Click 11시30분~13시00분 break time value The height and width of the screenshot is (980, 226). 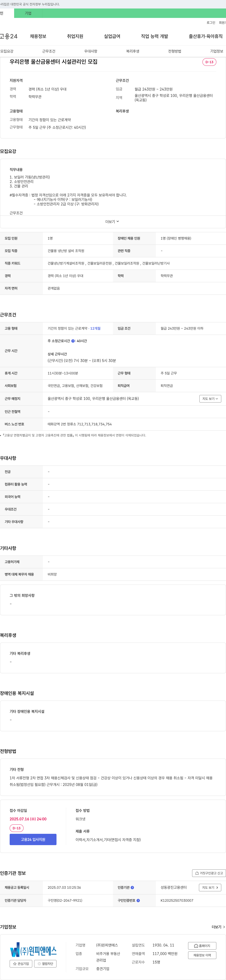[63, 373]
